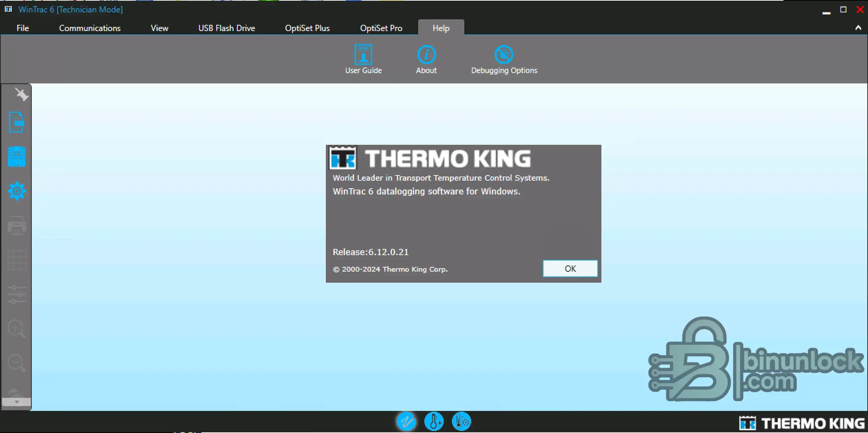Switch to the OptiSet Pro tab
This screenshot has height=433, width=868.
pos(381,28)
